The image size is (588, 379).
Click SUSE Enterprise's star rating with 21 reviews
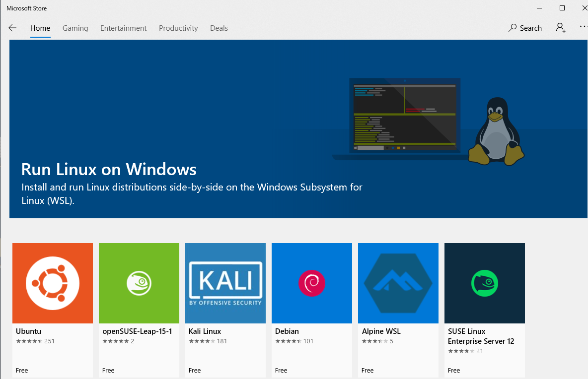(x=465, y=351)
